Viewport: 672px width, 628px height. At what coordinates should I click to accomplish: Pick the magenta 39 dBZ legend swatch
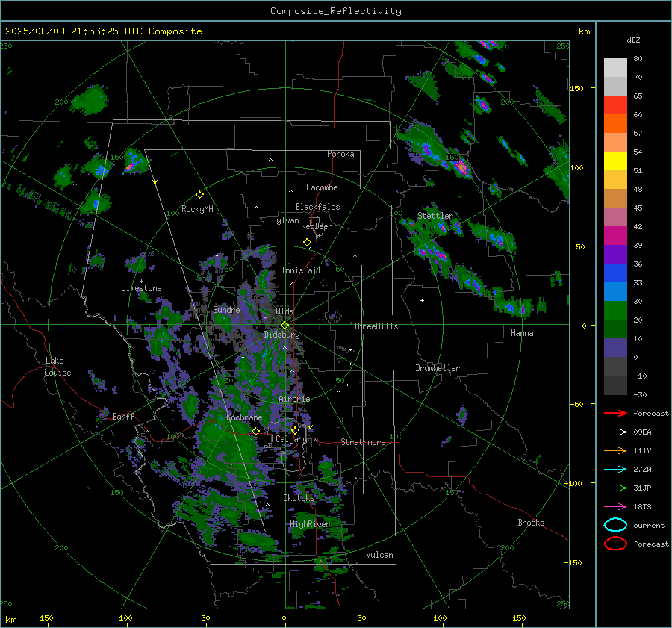coord(615,235)
